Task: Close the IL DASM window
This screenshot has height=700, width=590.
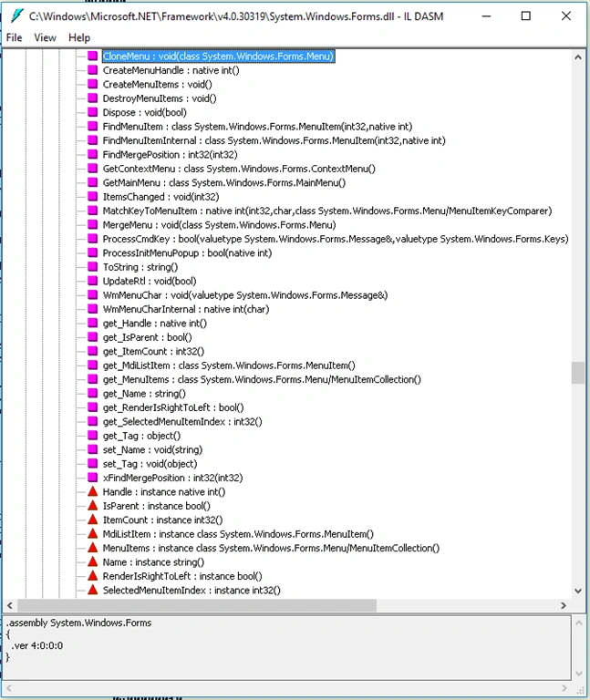Action: 566,16
